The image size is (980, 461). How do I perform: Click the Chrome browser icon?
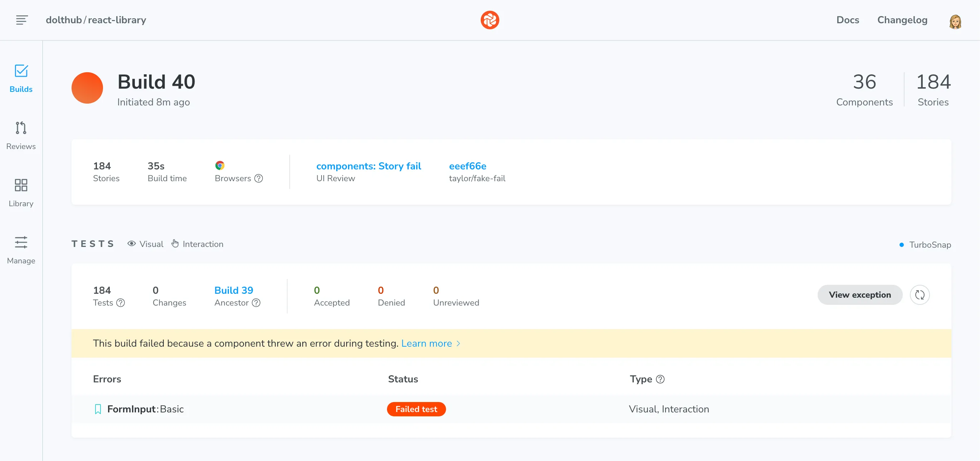[x=220, y=165]
